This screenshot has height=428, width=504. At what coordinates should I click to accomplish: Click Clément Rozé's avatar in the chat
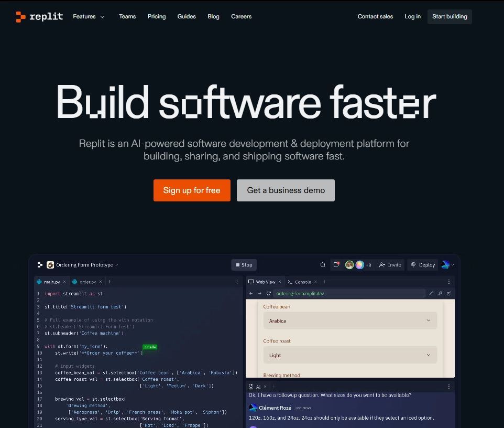253,408
